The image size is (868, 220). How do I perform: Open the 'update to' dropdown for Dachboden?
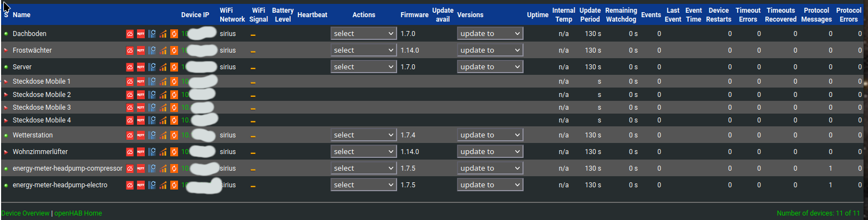coord(490,33)
